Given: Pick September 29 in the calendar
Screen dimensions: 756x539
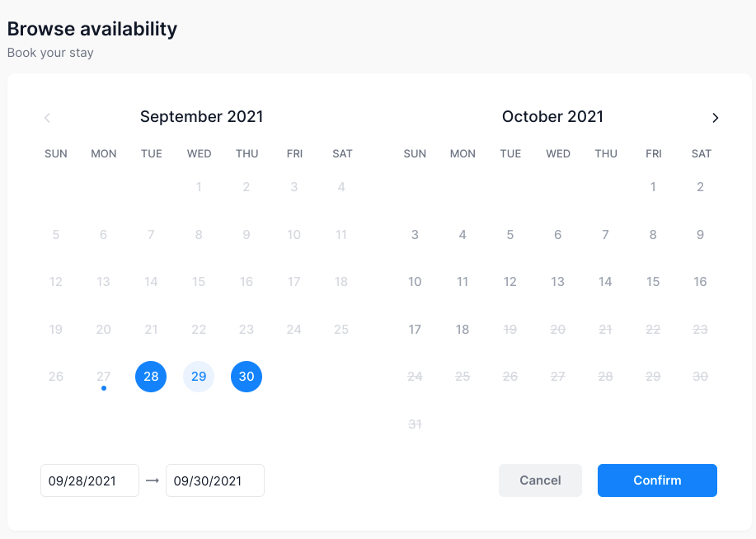Looking at the screenshot, I should click(199, 377).
